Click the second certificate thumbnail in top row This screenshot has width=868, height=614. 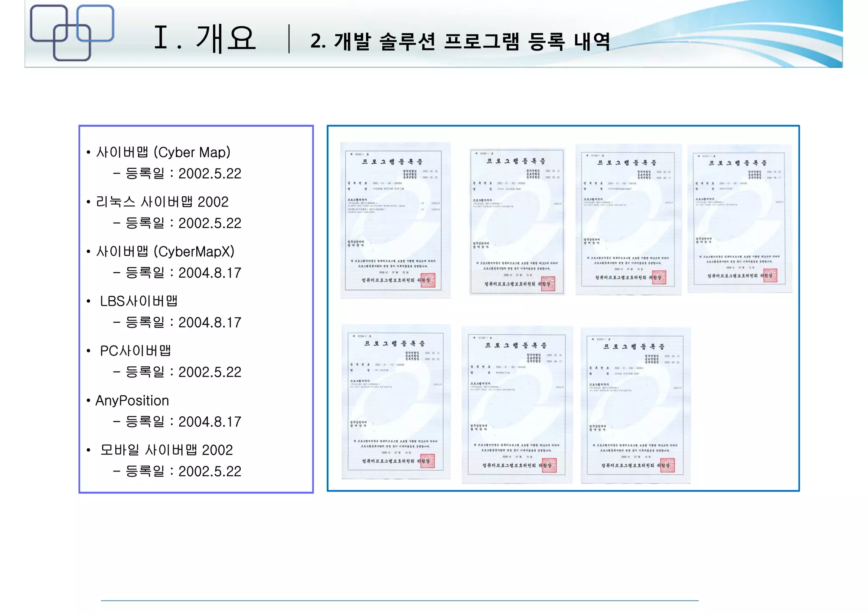[x=517, y=221]
